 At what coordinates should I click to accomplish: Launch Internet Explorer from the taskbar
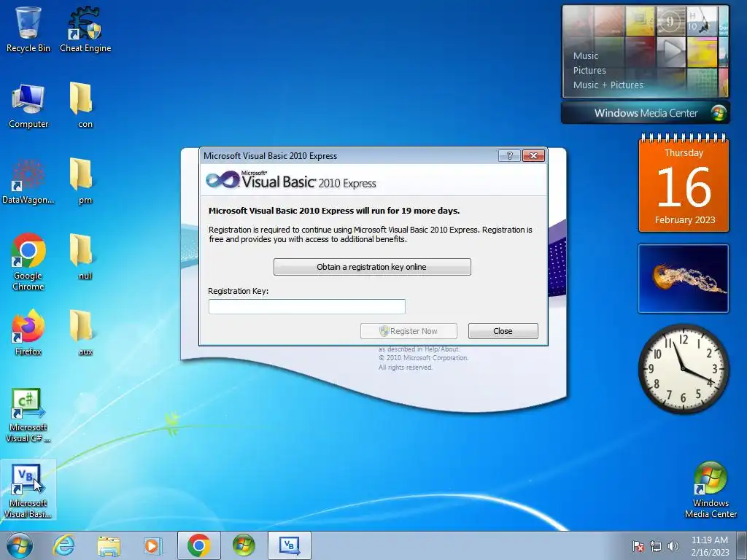click(64, 545)
